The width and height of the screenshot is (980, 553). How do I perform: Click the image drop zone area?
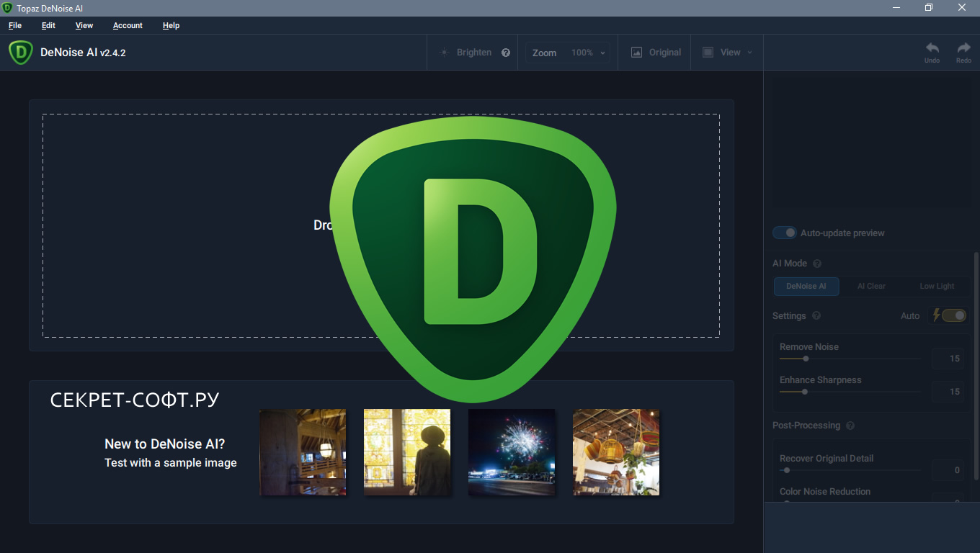coord(381,225)
